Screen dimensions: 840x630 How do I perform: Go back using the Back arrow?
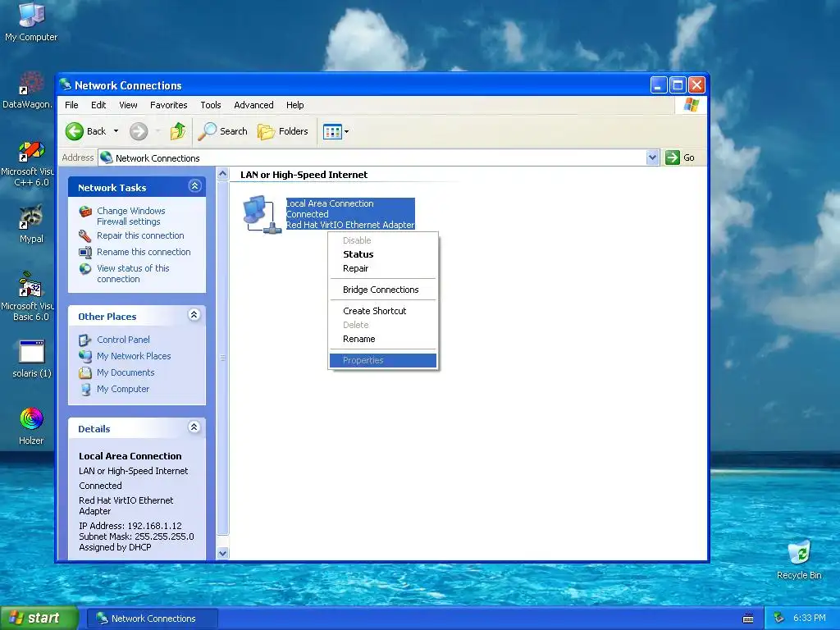[x=75, y=131]
